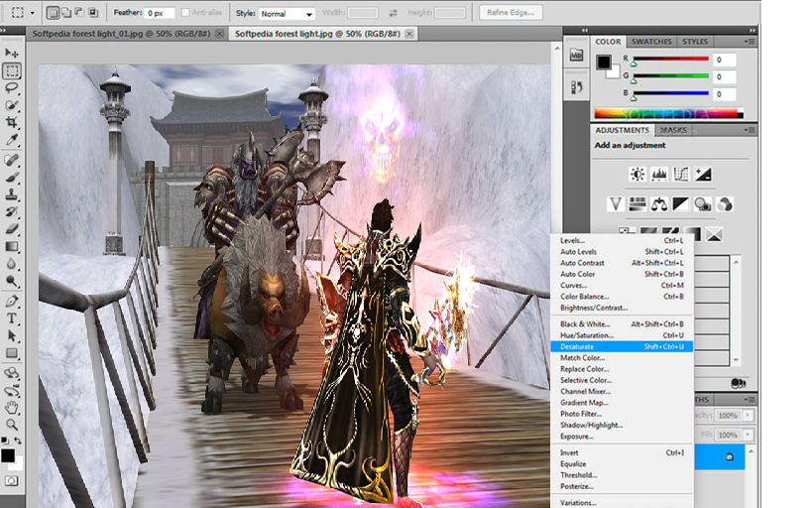Screen dimensions: 812x508
Task: Select the Dodge tool
Action: pyautogui.click(x=11, y=281)
